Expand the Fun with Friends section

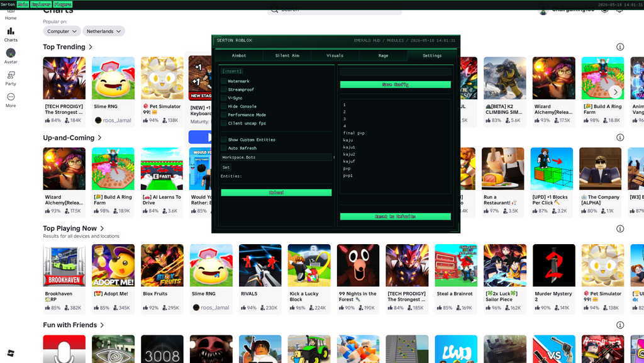tap(74, 325)
